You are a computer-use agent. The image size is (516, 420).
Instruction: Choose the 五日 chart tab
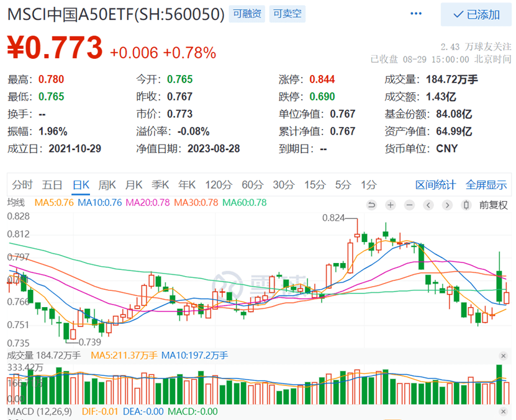point(52,184)
